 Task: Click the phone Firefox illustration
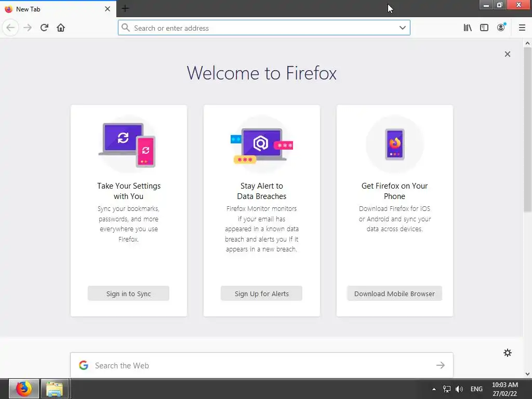point(395,144)
